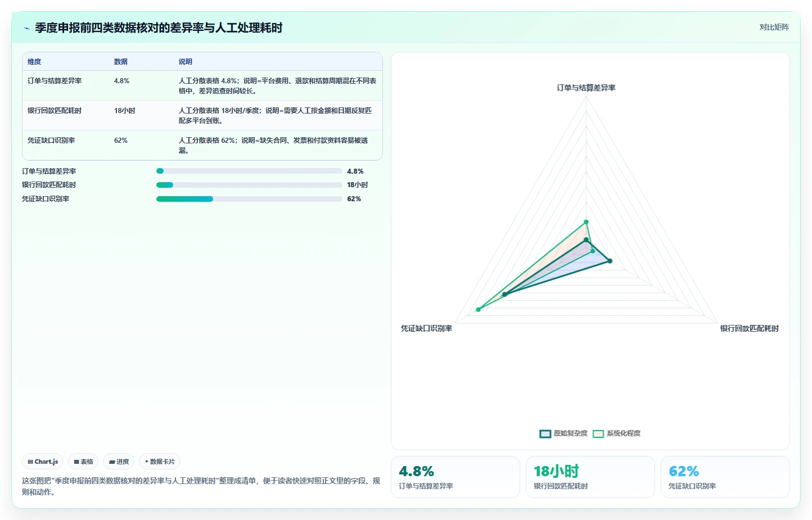Click the dark teal point toward 银行回款匹配耗时

[x=610, y=261]
